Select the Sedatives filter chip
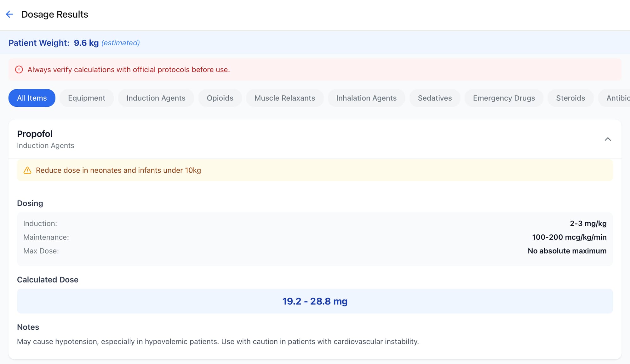 point(435,98)
